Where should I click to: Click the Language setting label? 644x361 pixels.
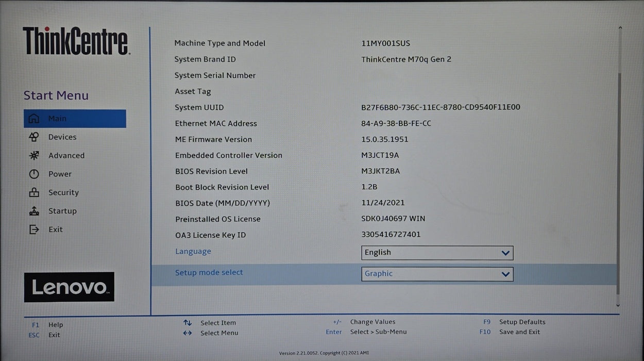click(193, 252)
